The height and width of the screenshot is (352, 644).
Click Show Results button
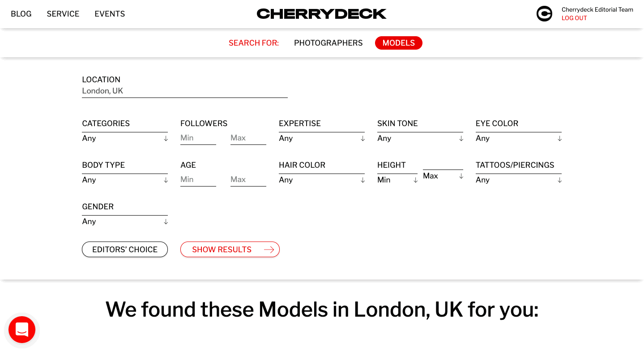point(222,250)
